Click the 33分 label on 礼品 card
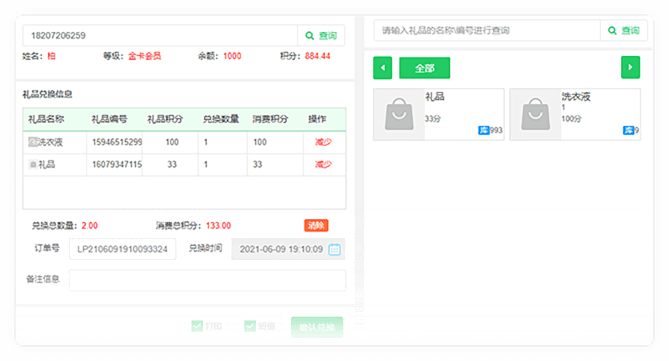 point(433,119)
